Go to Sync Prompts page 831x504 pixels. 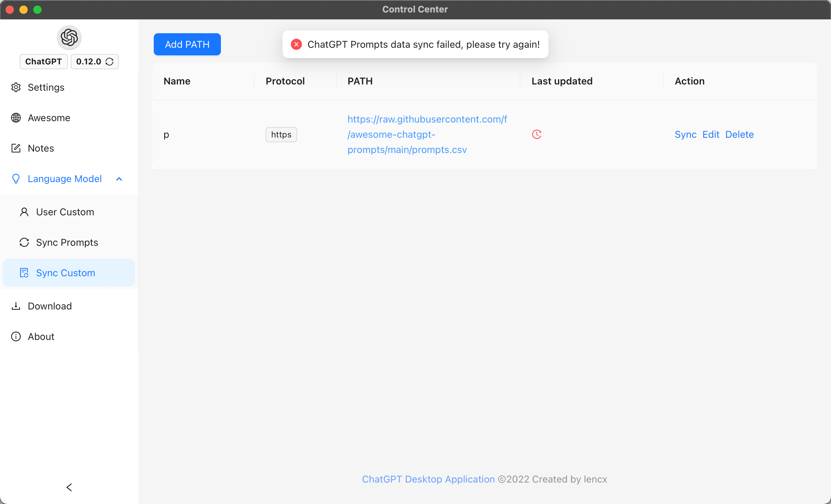tap(69, 242)
